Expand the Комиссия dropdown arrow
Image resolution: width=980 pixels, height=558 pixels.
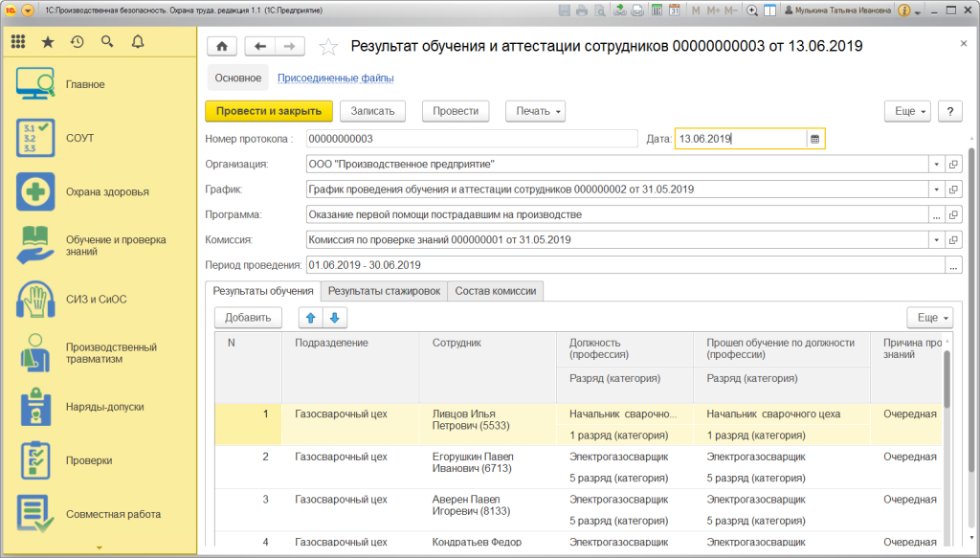pyautogui.click(x=936, y=239)
